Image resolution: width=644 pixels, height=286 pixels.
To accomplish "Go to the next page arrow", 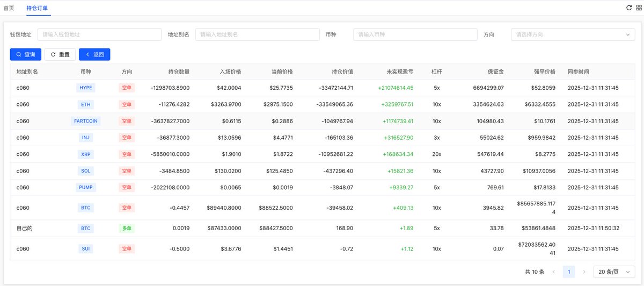I will [x=584, y=272].
